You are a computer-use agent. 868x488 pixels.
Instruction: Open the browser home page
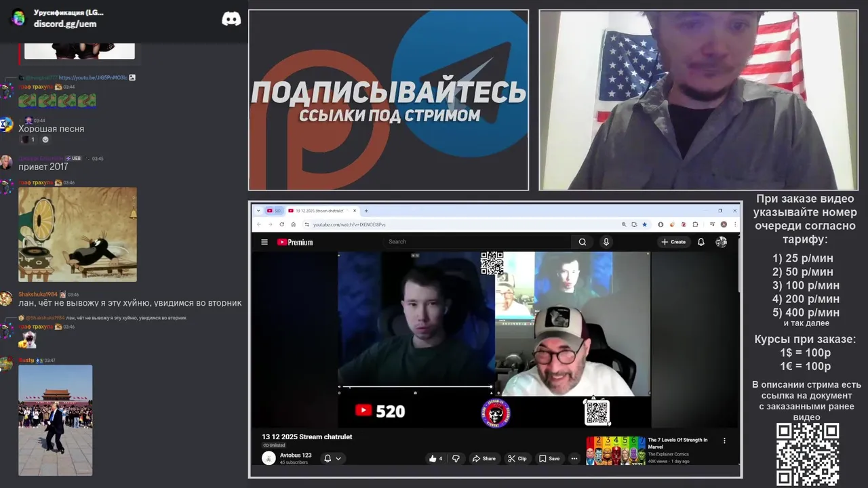click(293, 224)
